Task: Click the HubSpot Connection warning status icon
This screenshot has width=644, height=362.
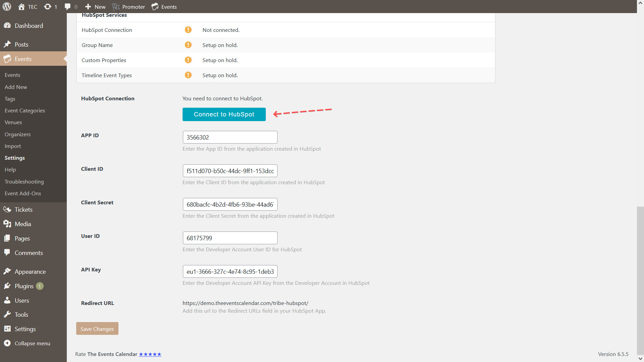Action: (x=188, y=30)
